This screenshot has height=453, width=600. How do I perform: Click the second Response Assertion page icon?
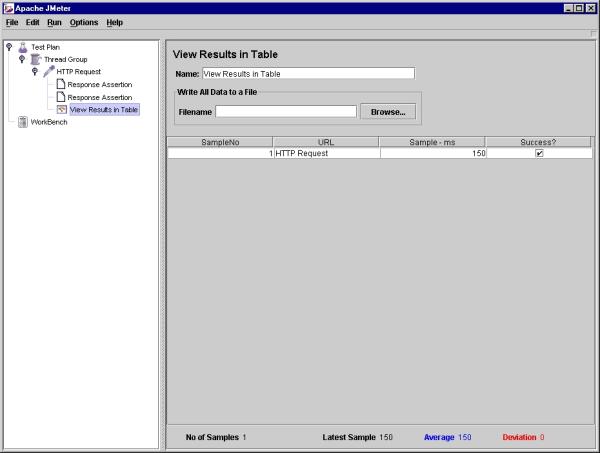pyautogui.click(x=61, y=97)
